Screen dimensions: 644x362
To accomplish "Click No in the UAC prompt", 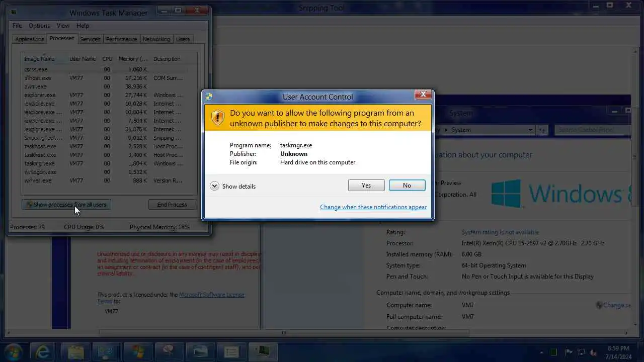I will pos(407,186).
